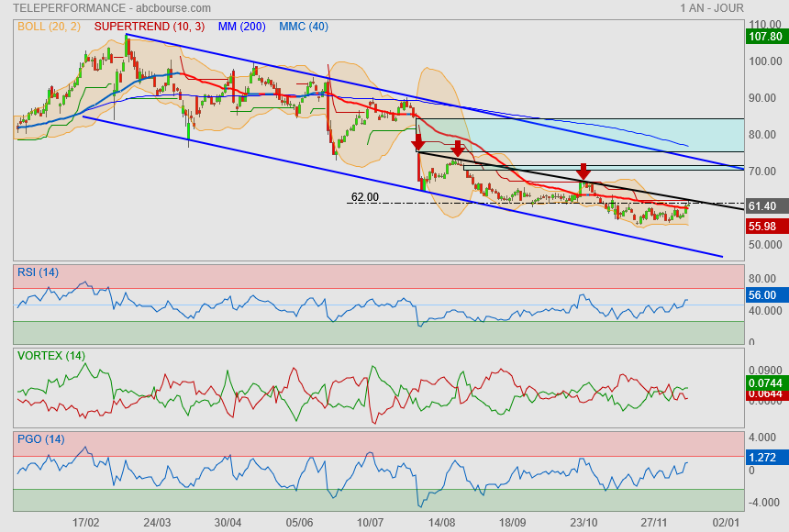The image size is (789, 532).
Task: Click the green 107.80 price tag
Action: [765, 37]
